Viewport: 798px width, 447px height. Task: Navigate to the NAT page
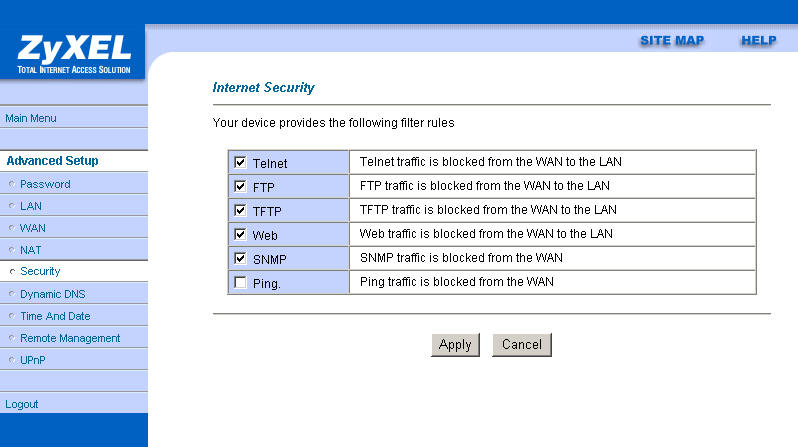pos(31,250)
